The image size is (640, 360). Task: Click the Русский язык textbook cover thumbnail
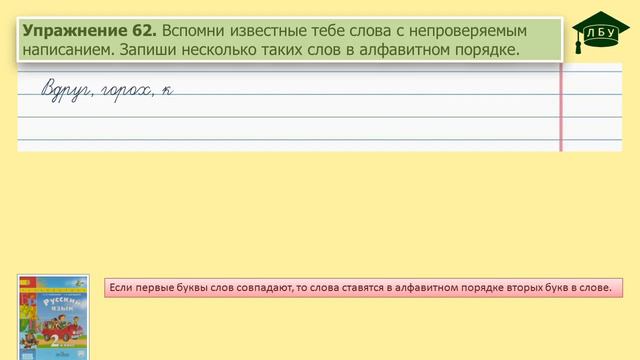tap(53, 317)
